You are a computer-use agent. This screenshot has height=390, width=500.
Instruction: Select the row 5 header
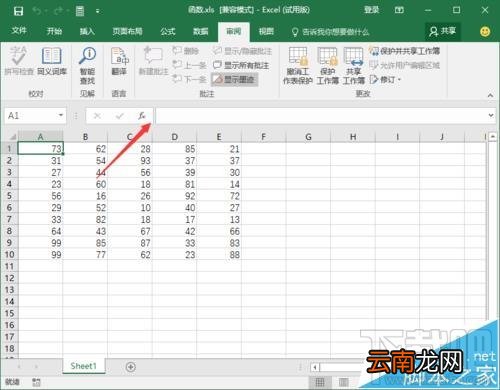9,196
